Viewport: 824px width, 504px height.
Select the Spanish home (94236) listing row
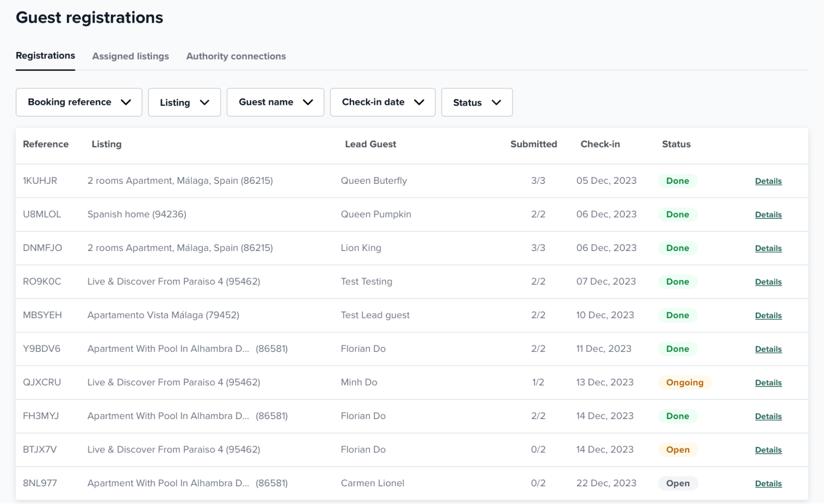(136, 214)
